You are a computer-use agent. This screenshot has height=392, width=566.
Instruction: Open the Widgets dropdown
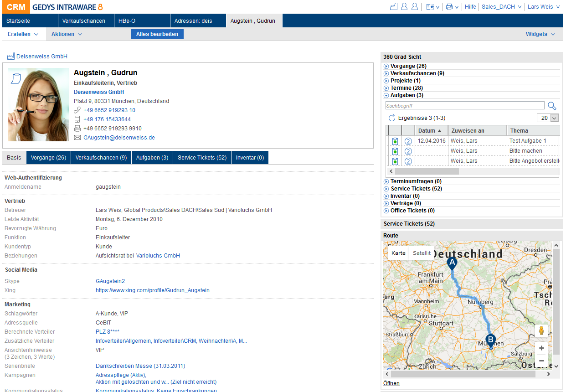[540, 34]
